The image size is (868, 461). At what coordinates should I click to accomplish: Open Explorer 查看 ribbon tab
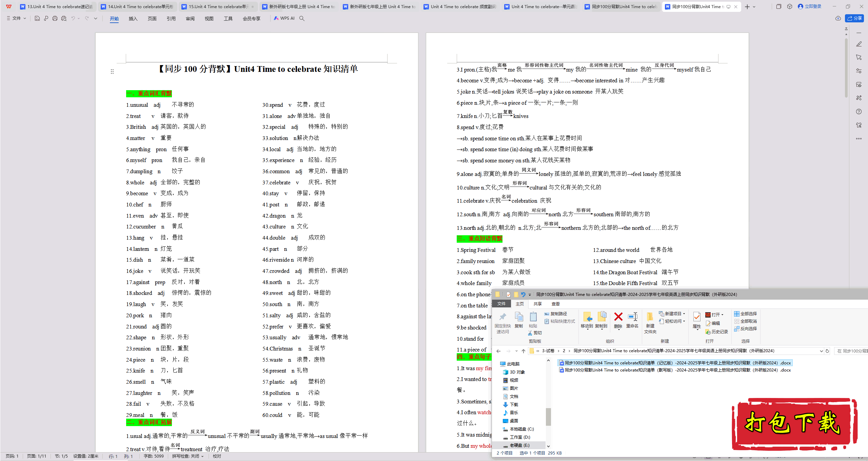pyautogui.click(x=555, y=304)
